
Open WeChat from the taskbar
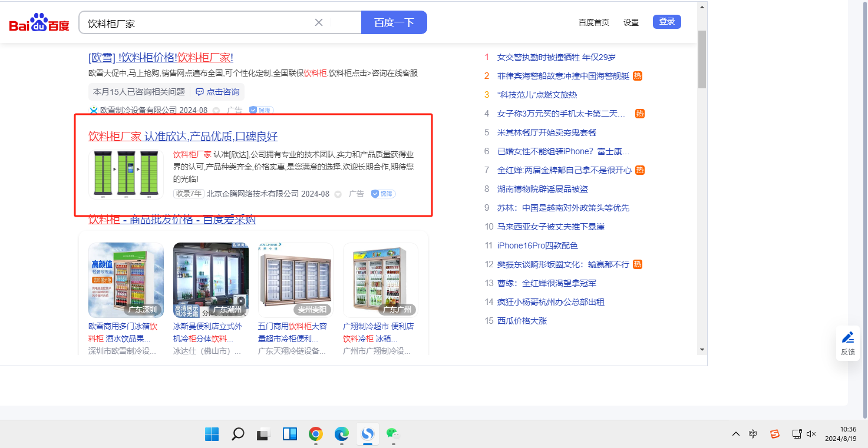pos(392,434)
